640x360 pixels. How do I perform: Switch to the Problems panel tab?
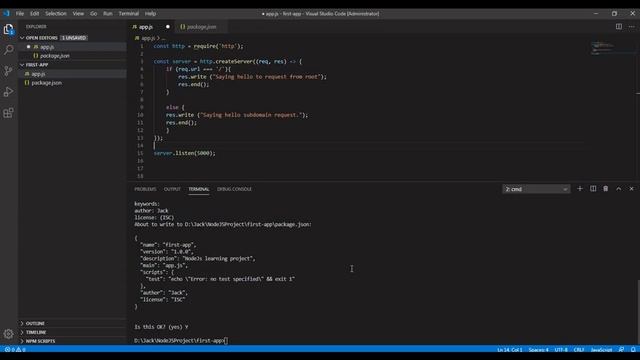click(145, 189)
